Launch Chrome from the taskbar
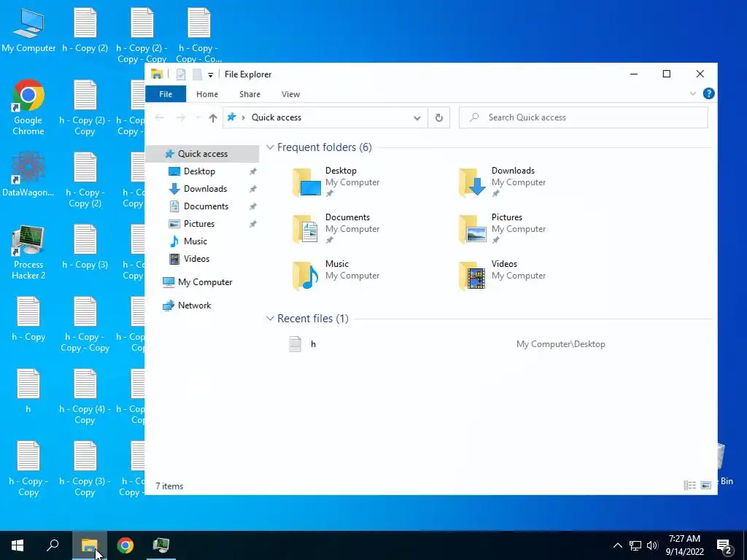 coord(125,545)
